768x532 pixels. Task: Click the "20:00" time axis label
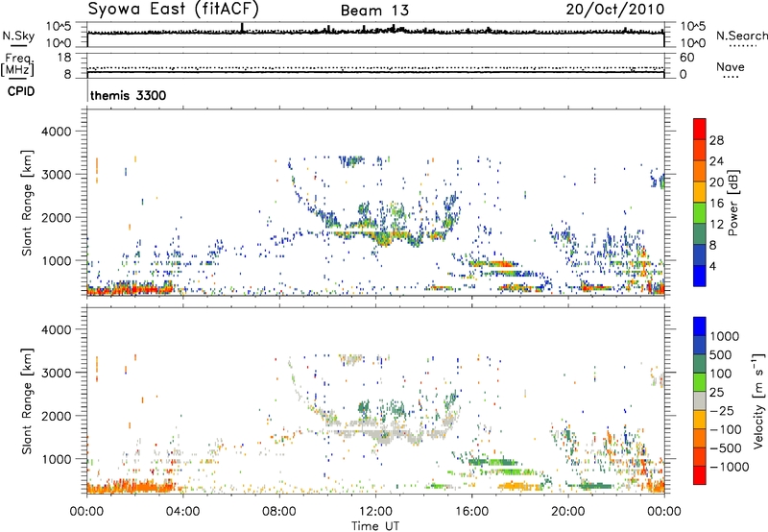tap(567, 512)
